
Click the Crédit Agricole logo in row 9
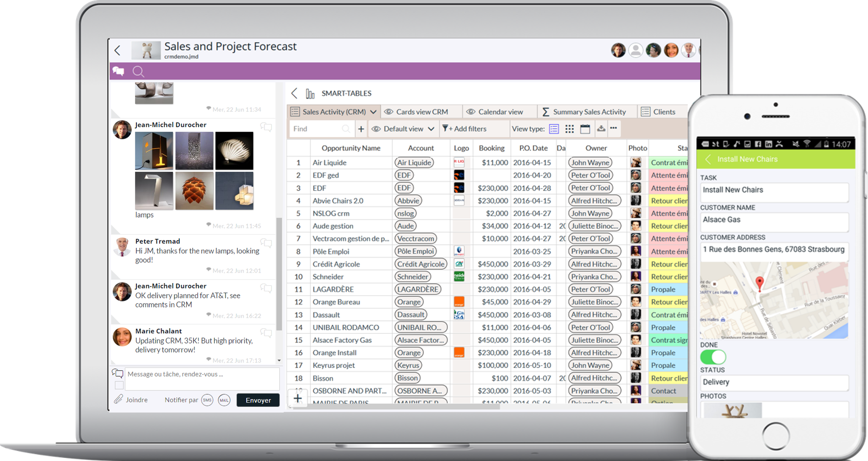(x=459, y=264)
